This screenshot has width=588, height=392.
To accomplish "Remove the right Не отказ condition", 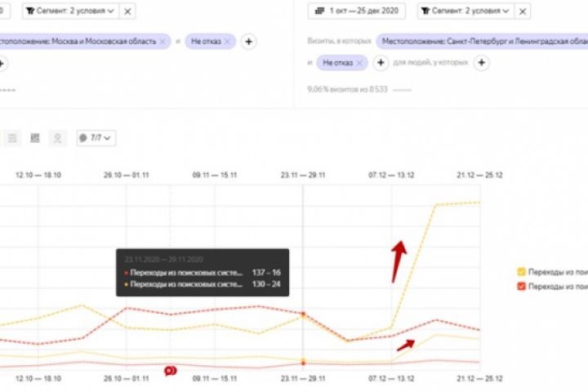I will pyautogui.click(x=359, y=63).
